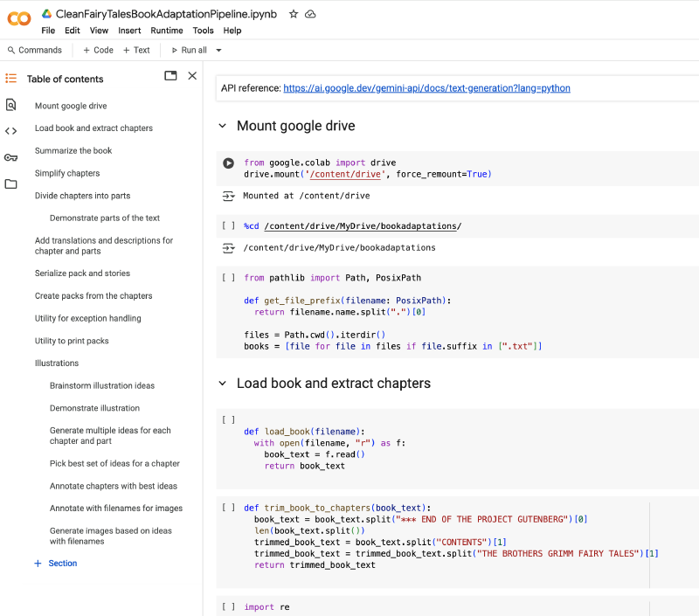Collapse the Load book and extract chapters section
Image resolution: width=699 pixels, height=616 pixels.
223,384
